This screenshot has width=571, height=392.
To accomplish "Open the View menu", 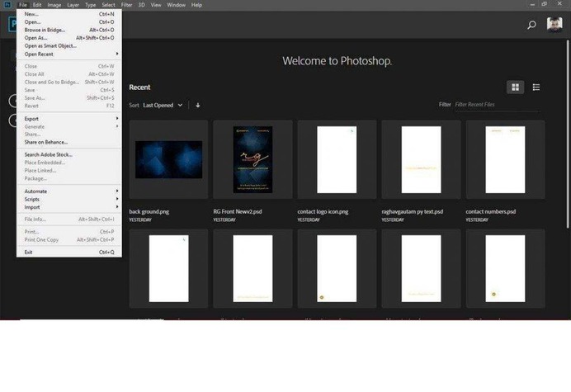I will click(156, 5).
